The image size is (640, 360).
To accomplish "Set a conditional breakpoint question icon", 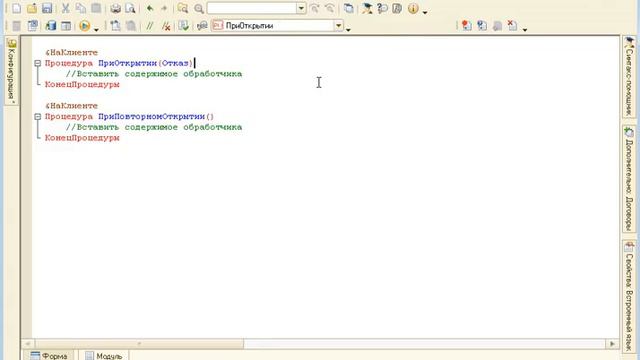I will click(x=482, y=26).
